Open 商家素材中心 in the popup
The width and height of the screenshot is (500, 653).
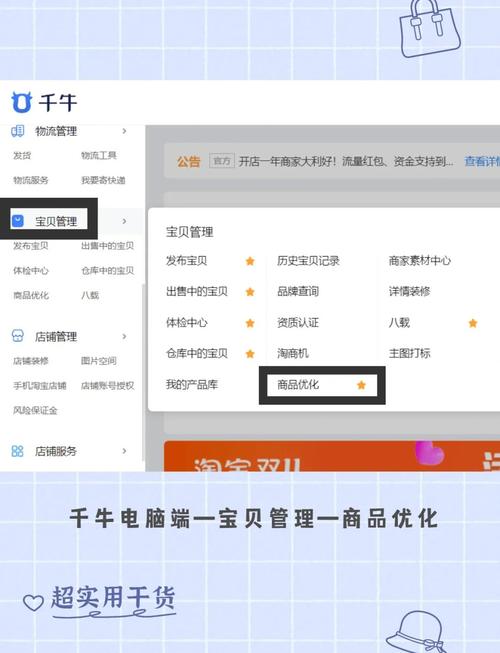pyautogui.click(x=420, y=261)
